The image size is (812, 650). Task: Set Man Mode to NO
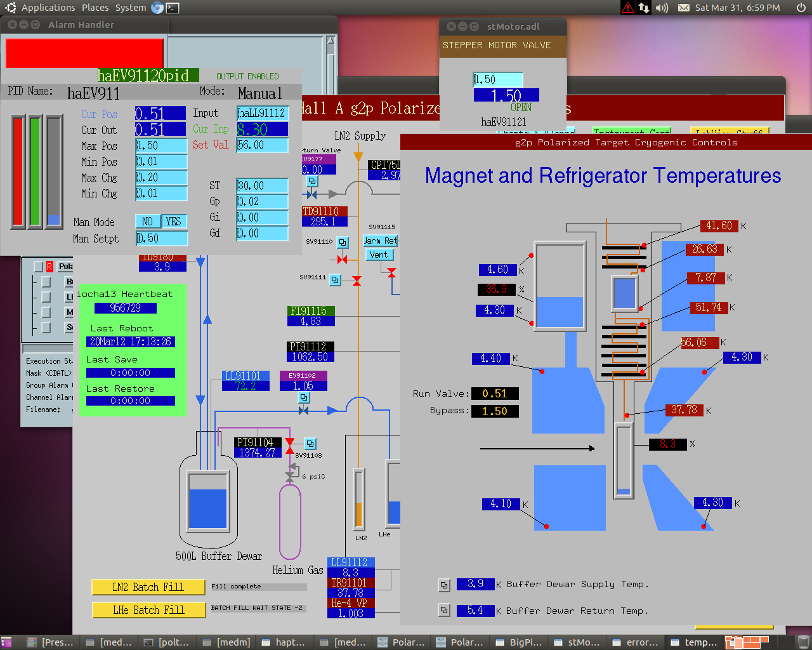pyautogui.click(x=148, y=222)
